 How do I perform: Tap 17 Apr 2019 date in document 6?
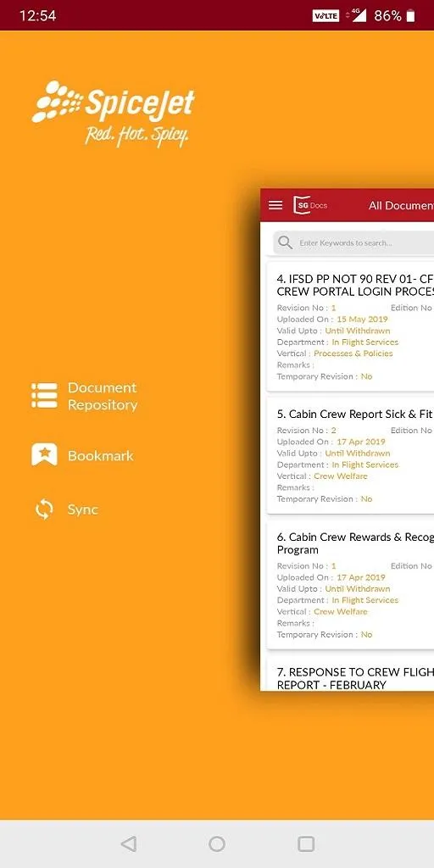[x=360, y=577]
